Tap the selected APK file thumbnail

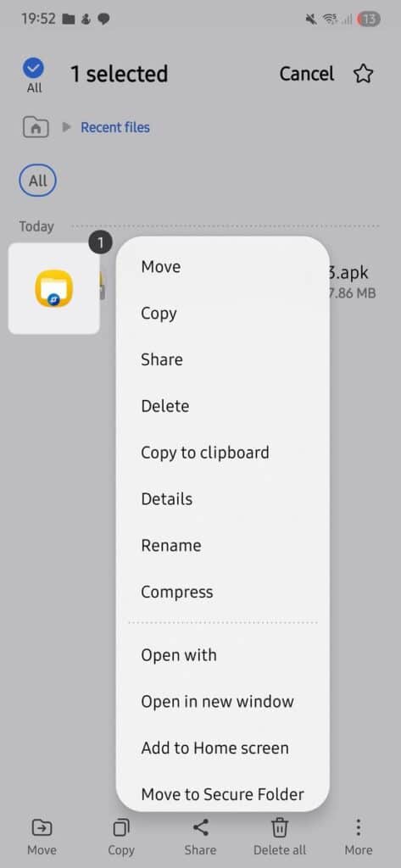53,288
